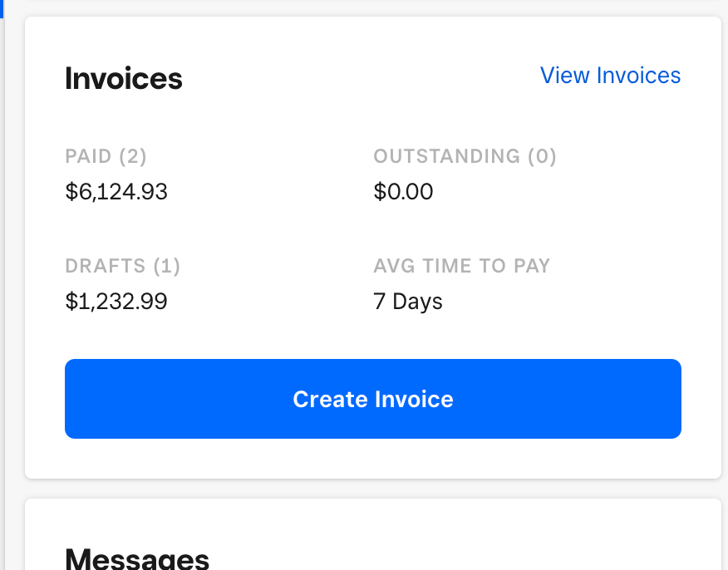The image size is (728, 570).
Task: Click the word View in View Invoices
Action: (564, 76)
